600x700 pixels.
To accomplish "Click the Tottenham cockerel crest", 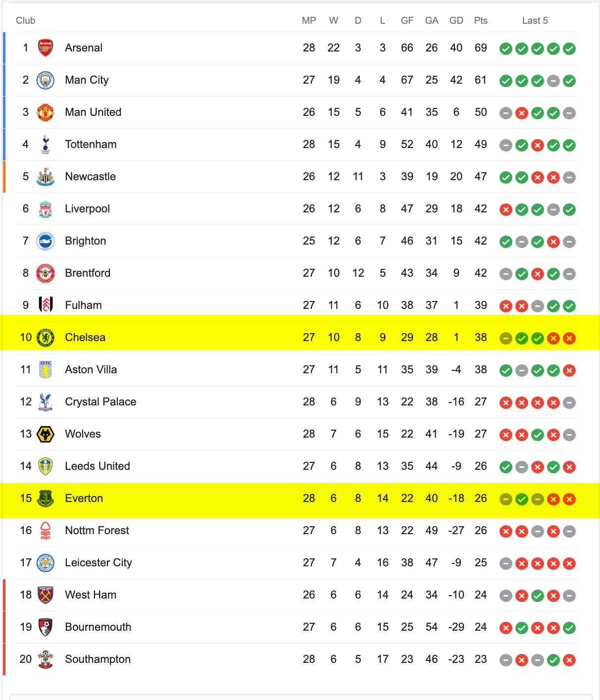I will (46, 145).
